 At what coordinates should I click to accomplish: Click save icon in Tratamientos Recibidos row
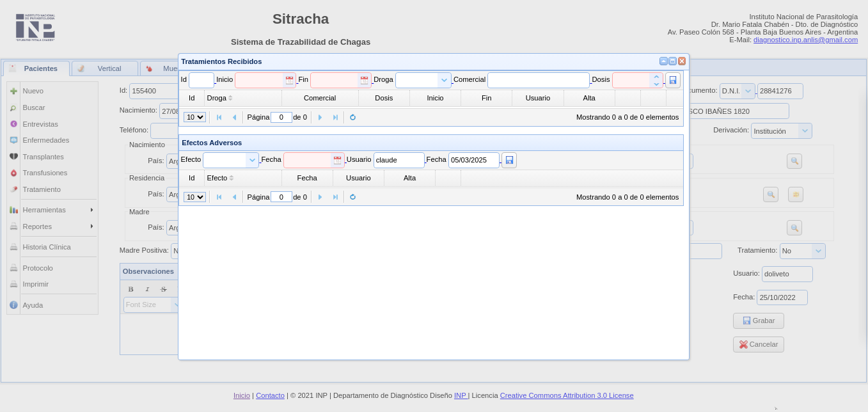pyautogui.click(x=672, y=80)
